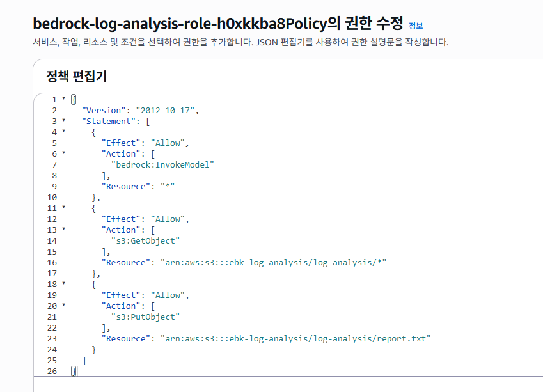Screen dimensions: 543x392
Task: Click the 정책 편집기 panel heading
Action: coord(76,77)
